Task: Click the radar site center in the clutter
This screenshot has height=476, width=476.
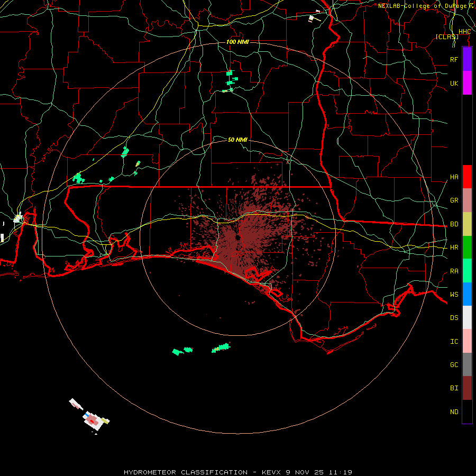Action: pyautogui.click(x=237, y=237)
